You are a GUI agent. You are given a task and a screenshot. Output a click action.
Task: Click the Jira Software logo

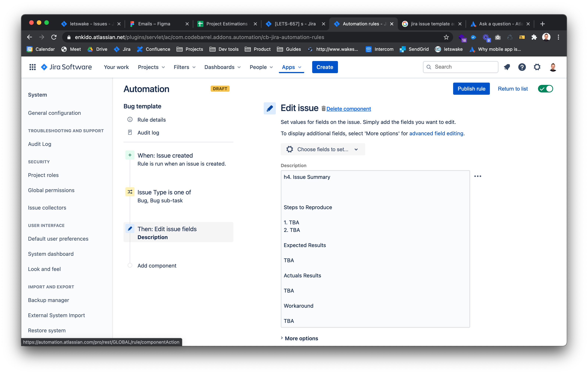click(66, 67)
